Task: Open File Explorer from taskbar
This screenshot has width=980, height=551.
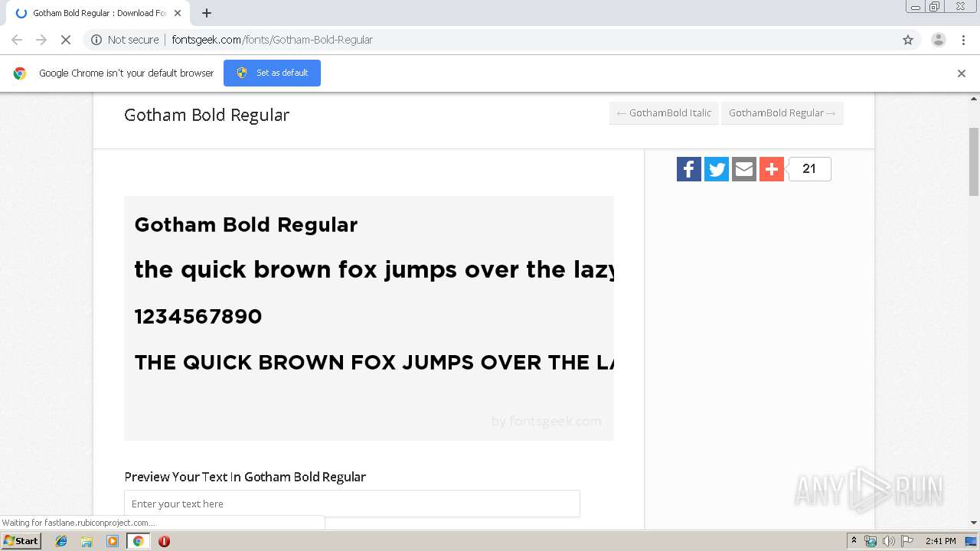Action: 87,541
